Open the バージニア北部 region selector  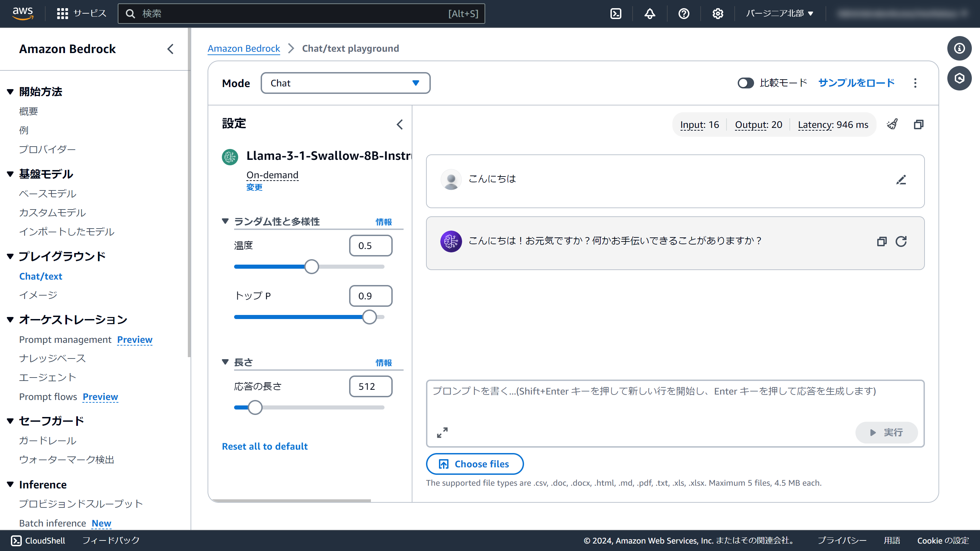click(779, 14)
